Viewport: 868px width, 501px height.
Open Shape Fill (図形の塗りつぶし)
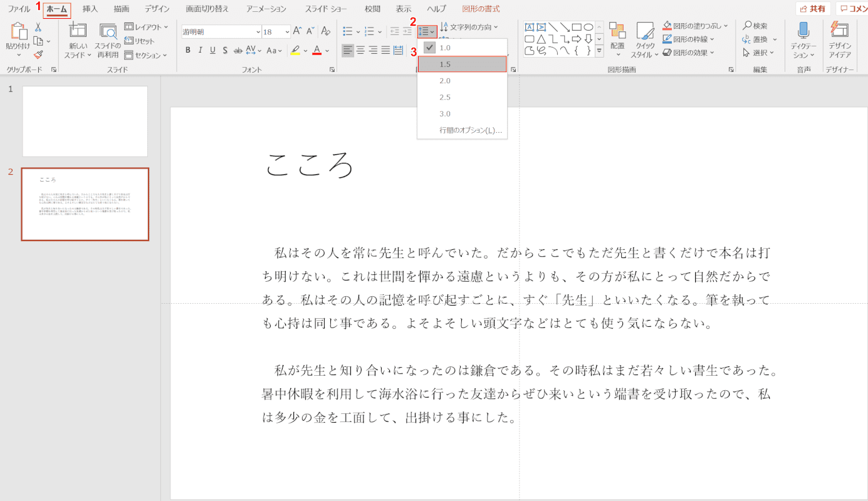pos(696,26)
